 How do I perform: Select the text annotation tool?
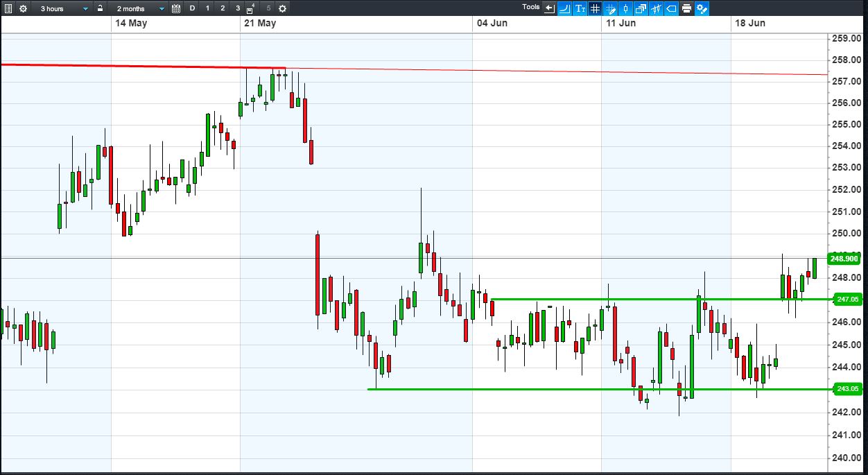point(580,8)
